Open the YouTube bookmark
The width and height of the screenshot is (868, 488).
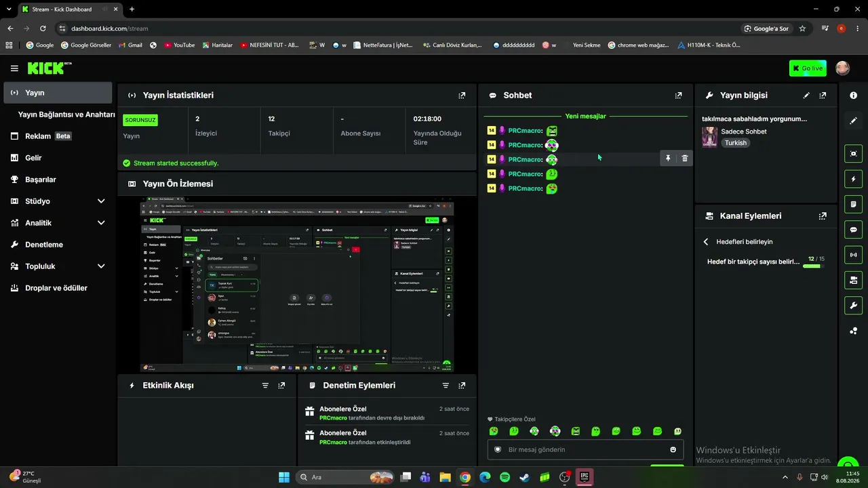point(179,45)
